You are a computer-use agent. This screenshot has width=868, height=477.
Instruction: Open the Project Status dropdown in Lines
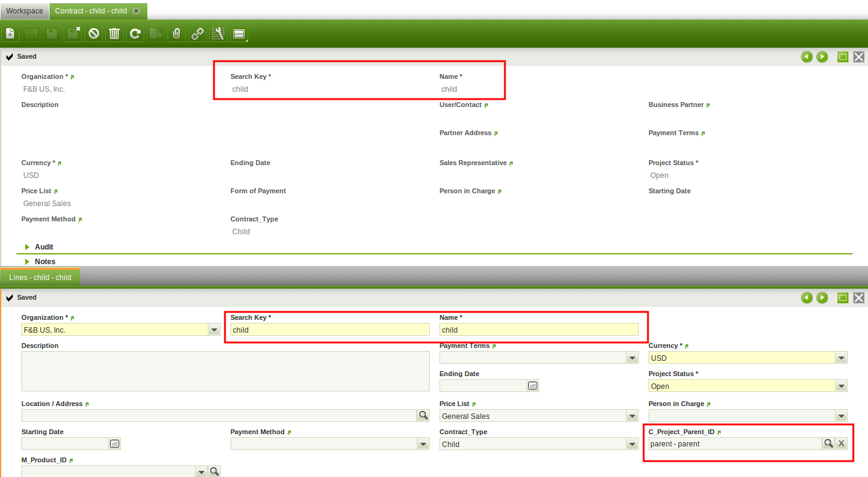pos(841,386)
